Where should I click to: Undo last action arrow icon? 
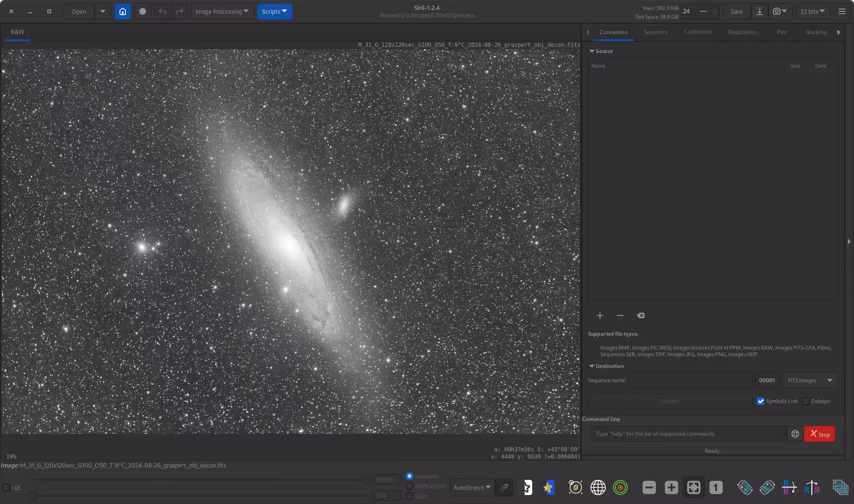coord(163,11)
